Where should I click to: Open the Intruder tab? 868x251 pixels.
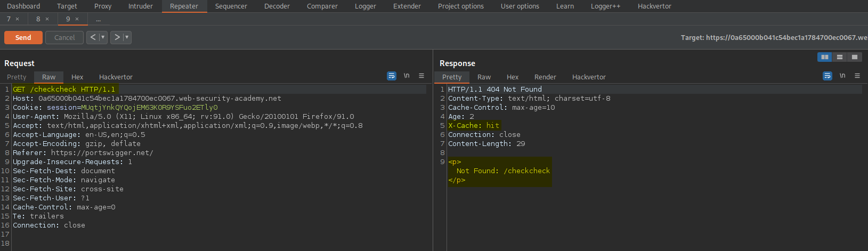click(x=141, y=6)
